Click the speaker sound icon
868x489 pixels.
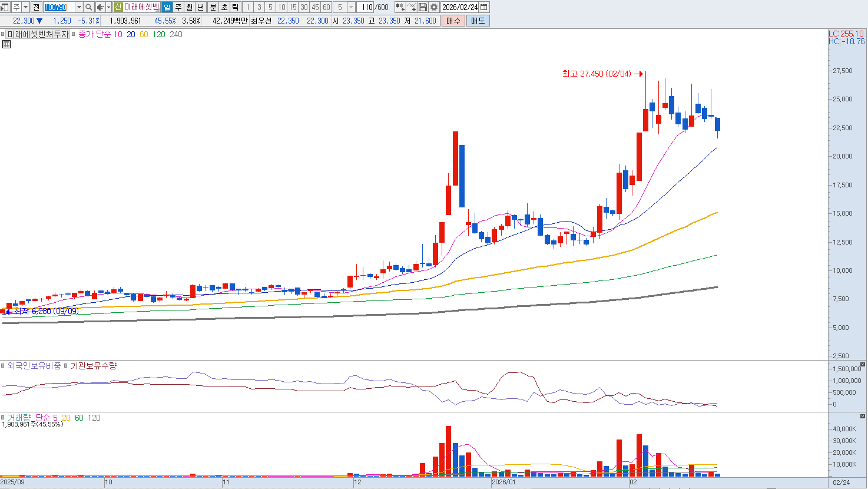point(100,7)
